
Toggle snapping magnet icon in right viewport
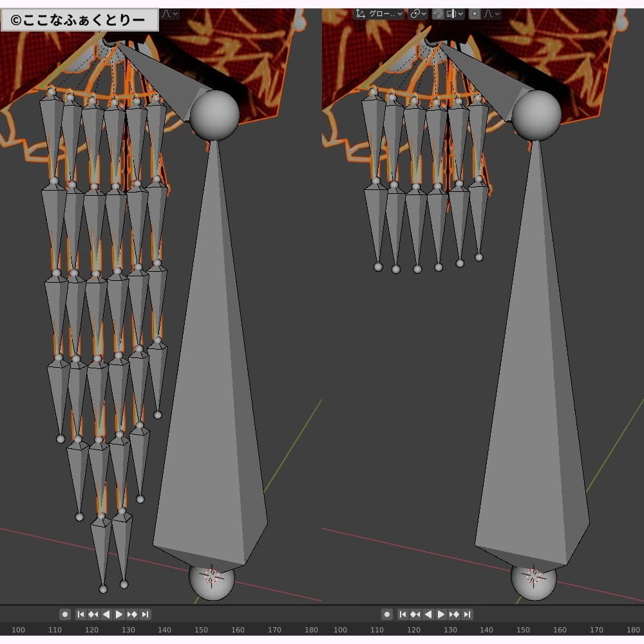pos(438,14)
